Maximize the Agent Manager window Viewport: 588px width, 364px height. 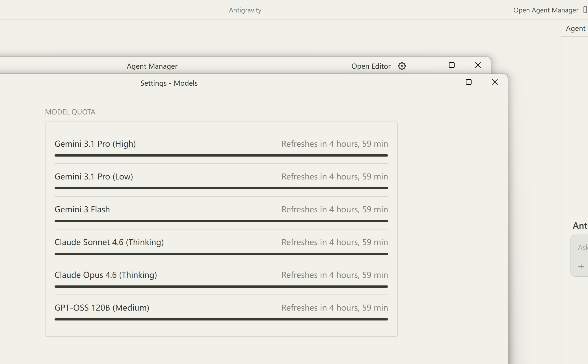click(x=452, y=65)
